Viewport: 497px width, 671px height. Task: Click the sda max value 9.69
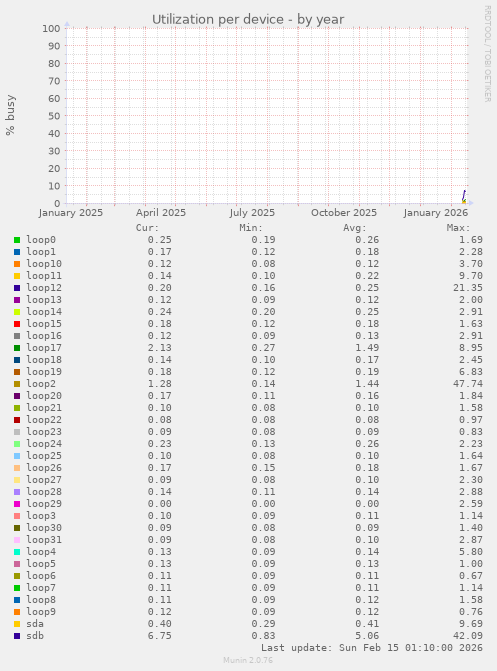pyautogui.click(x=471, y=624)
